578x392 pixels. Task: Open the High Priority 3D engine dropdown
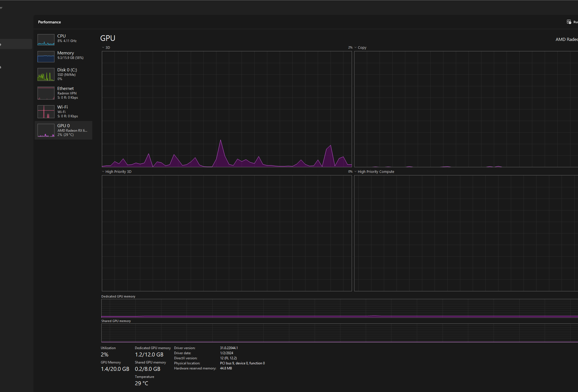tap(103, 171)
